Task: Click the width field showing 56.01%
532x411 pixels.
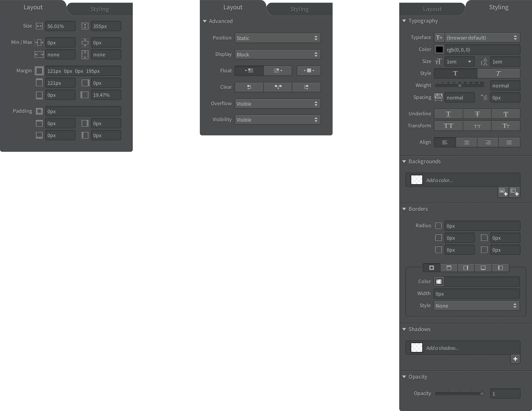Action: click(60, 26)
